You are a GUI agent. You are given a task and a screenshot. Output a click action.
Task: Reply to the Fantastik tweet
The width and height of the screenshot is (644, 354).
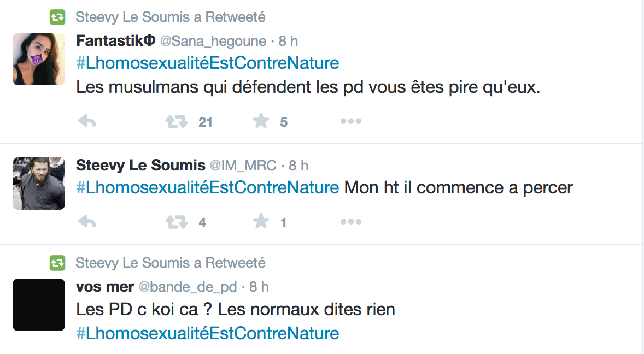pos(87,121)
